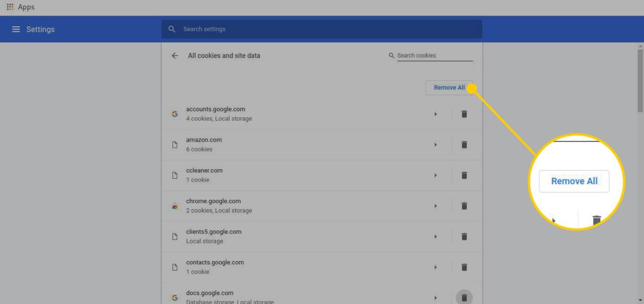Delete contacts.google.com cookie with trash icon

[x=464, y=267]
